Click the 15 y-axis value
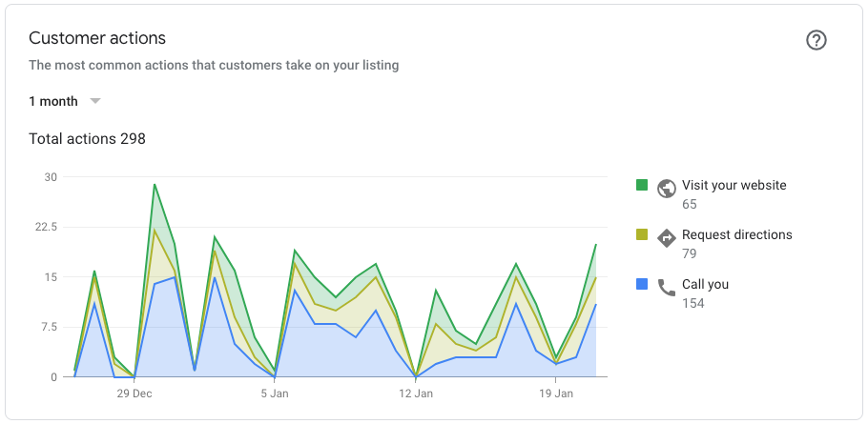This screenshot has height=424, width=868. click(x=51, y=277)
